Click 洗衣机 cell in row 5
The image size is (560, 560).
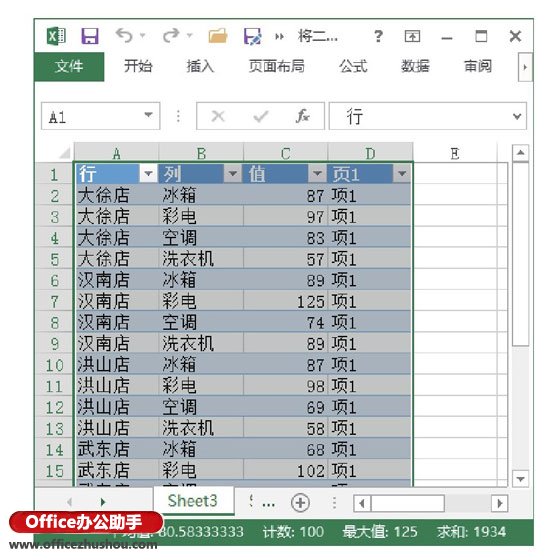click(201, 259)
